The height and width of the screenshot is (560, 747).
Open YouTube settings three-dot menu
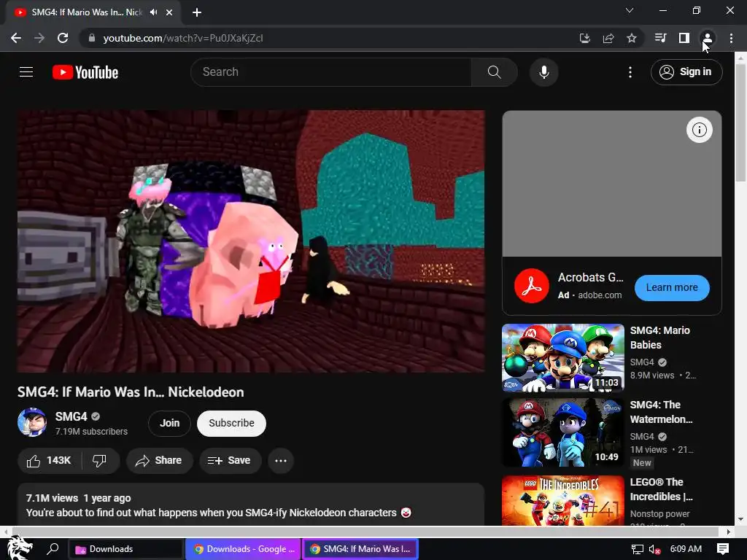click(x=630, y=72)
